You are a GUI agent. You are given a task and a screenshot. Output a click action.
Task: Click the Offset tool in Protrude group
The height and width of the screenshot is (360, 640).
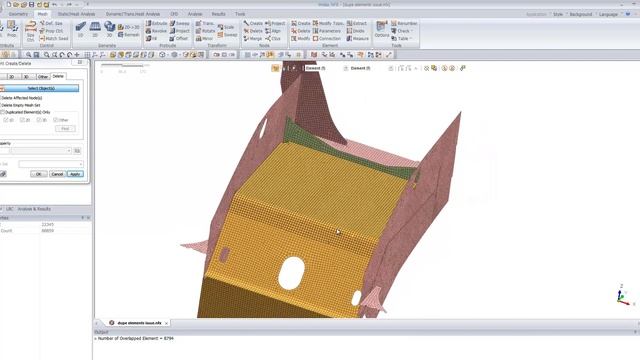179,38
